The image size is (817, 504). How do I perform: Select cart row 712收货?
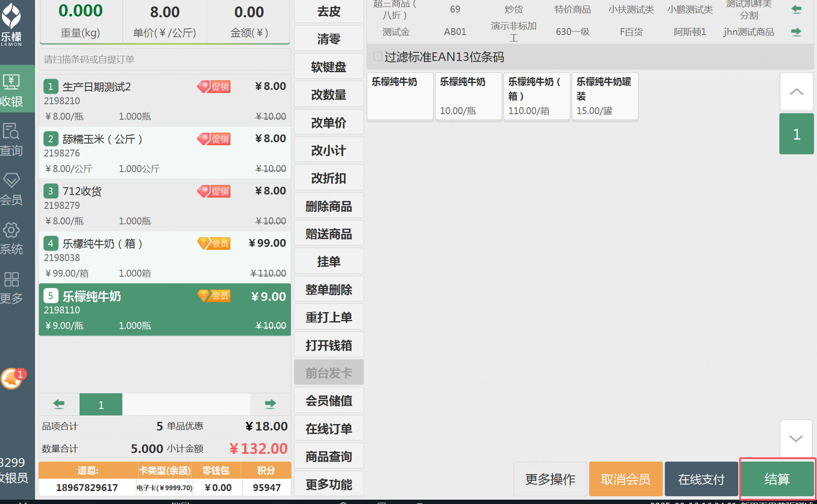pyautogui.click(x=165, y=205)
